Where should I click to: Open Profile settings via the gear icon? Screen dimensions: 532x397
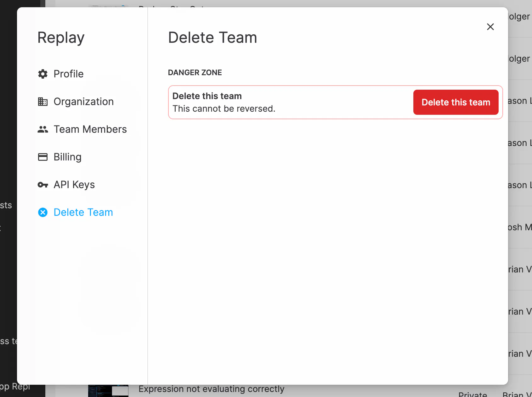(42, 74)
